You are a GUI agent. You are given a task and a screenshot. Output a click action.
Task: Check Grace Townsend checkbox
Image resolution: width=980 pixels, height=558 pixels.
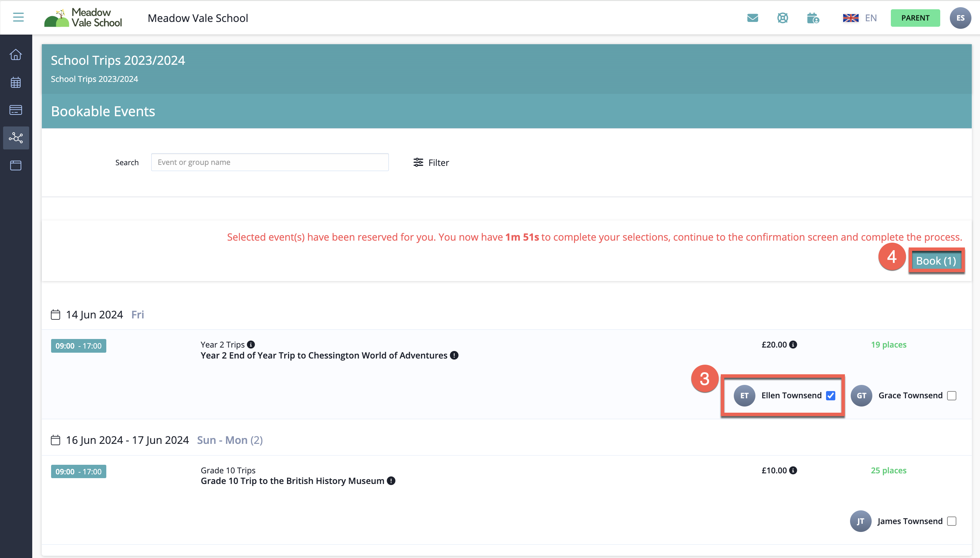tap(951, 396)
